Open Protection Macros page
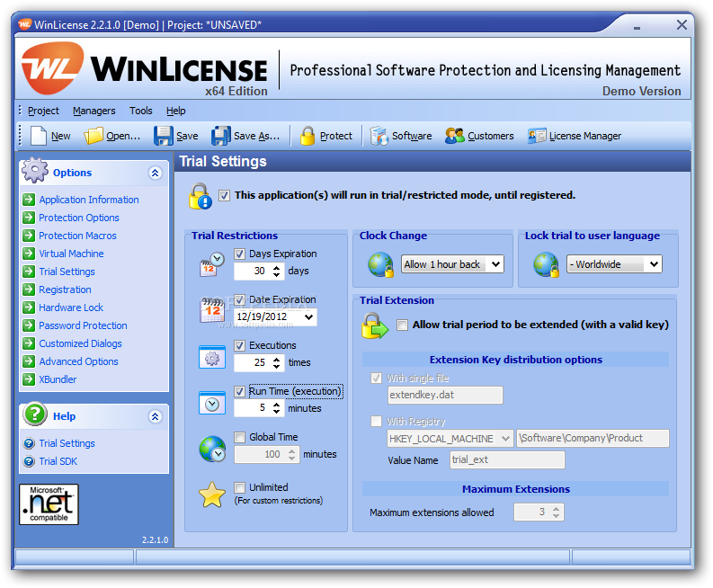Screen dimensions: 713x588 [77, 236]
